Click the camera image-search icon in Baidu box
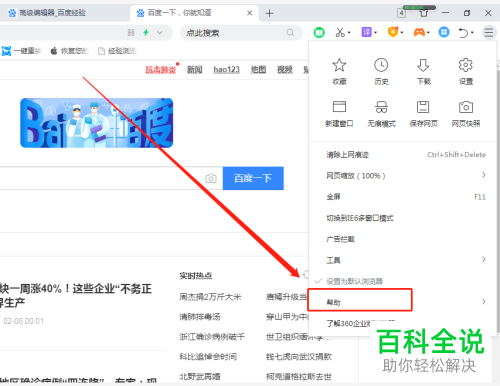This screenshot has height=386, width=500. coord(211,178)
